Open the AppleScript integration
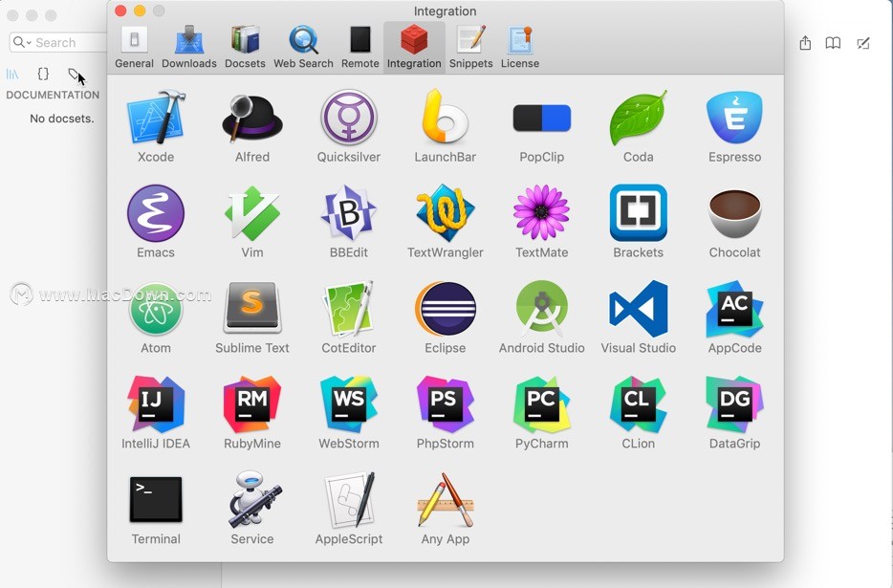Viewport: 893px width, 588px height. 349,500
